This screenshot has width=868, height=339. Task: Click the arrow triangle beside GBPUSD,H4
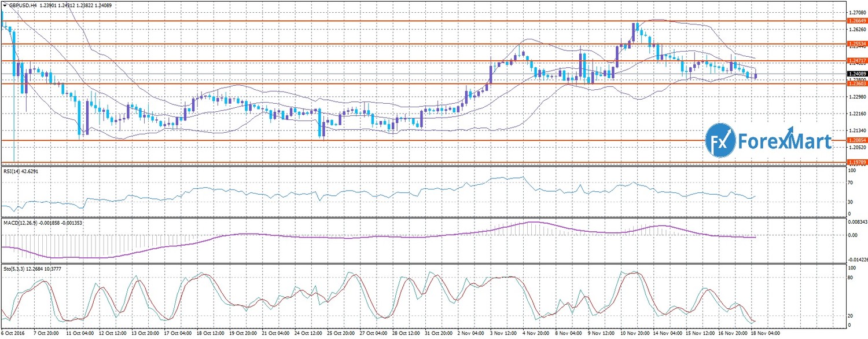pyautogui.click(x=5, y=5)
